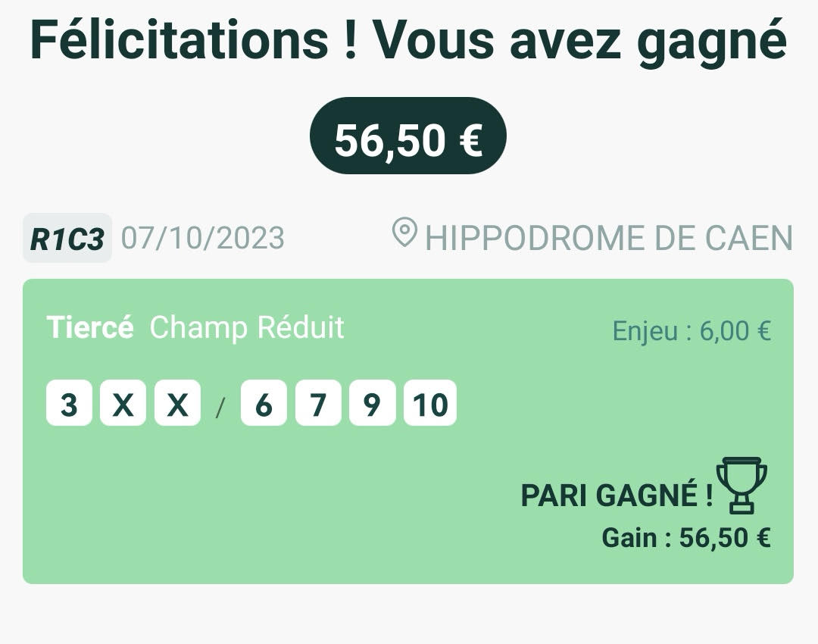This screenshot has width=818, height=644.
Task: Click the 07/10/2023 race date
Action: 203,238
